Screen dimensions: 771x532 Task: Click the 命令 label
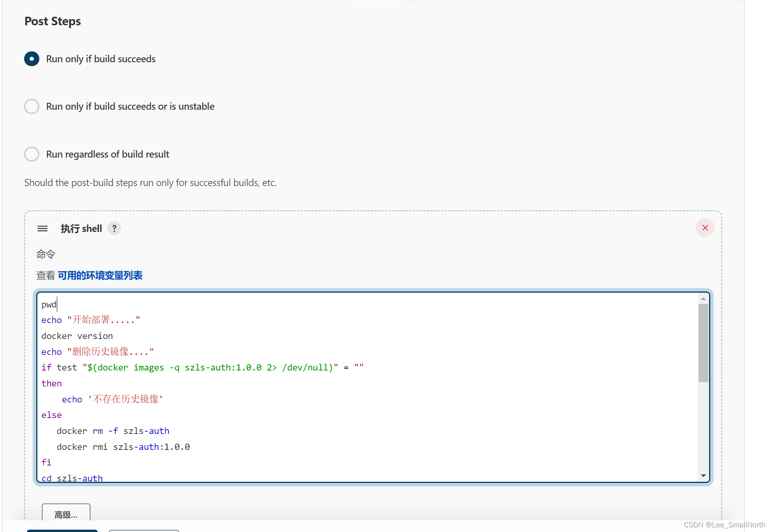click(46, 254)
